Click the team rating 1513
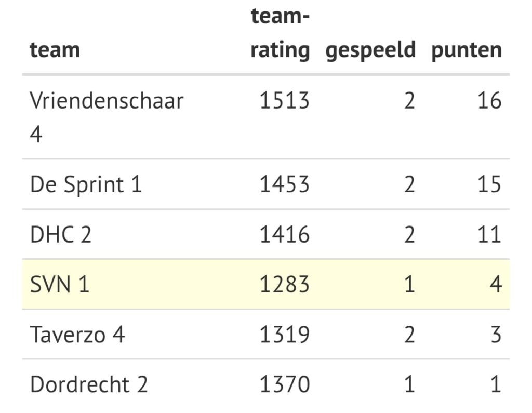 284,101
